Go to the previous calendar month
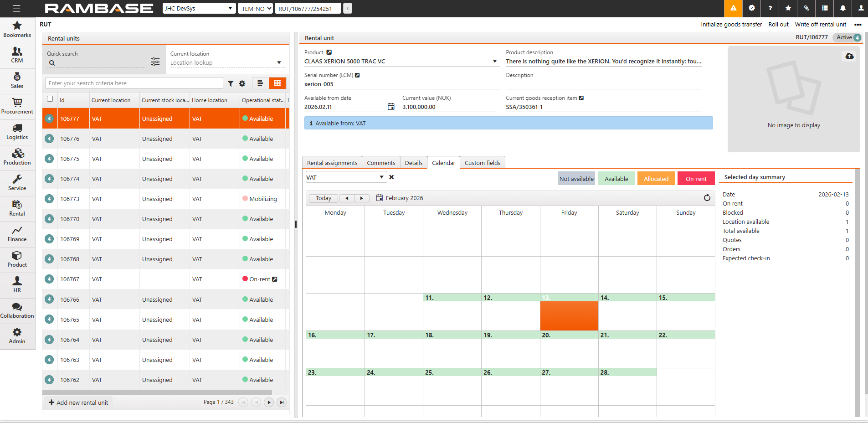This screenshot has width=868, height=423. click(347, 198)
